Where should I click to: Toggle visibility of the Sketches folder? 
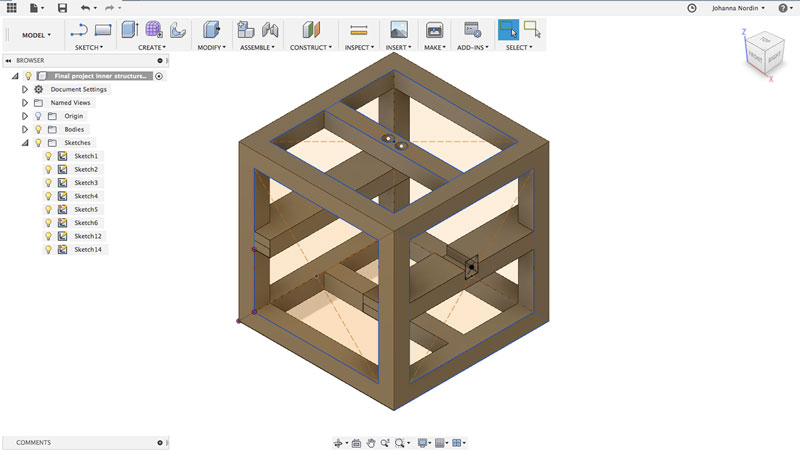click(x=38, y=143)
